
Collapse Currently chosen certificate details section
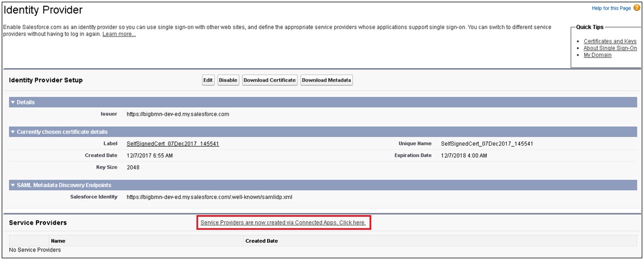coord(13,132)
